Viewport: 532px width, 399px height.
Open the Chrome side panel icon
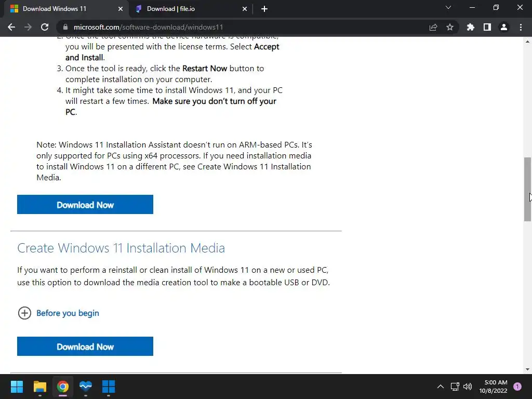point(487,27)
